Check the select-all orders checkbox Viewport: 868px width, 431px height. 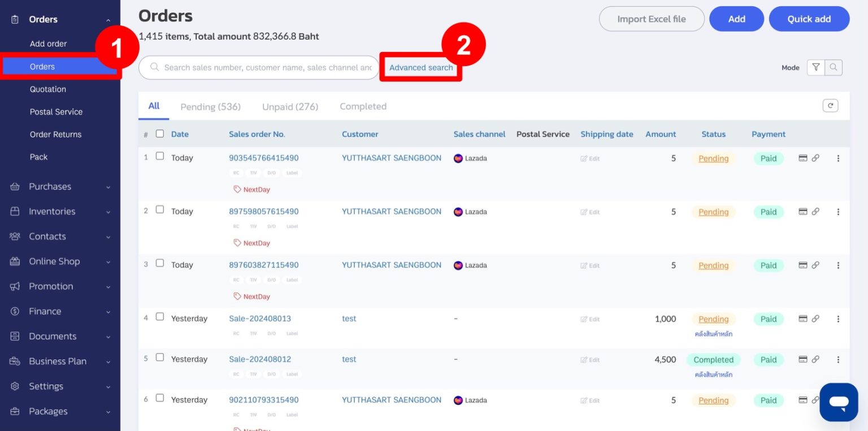[x=160, y=134]
